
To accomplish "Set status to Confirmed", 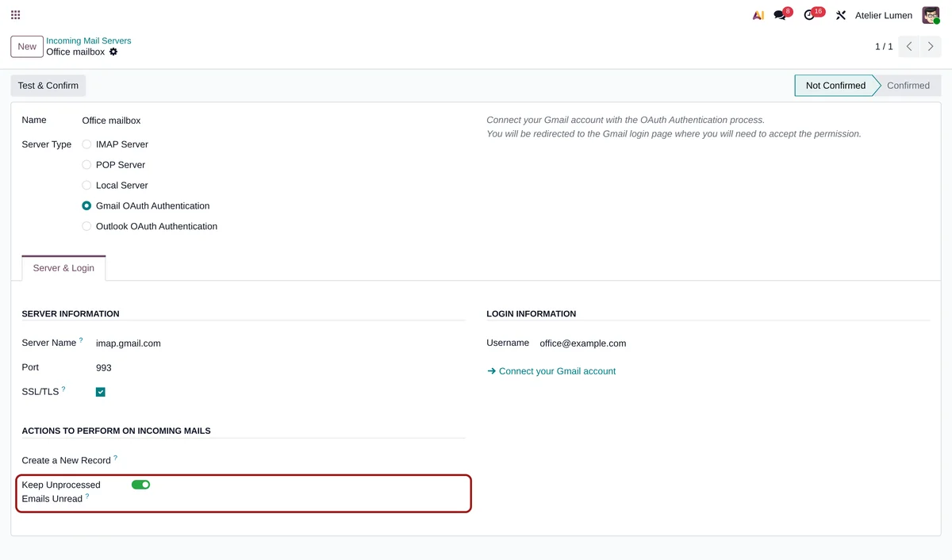I will pyautogui.click(x=908, y=86).
